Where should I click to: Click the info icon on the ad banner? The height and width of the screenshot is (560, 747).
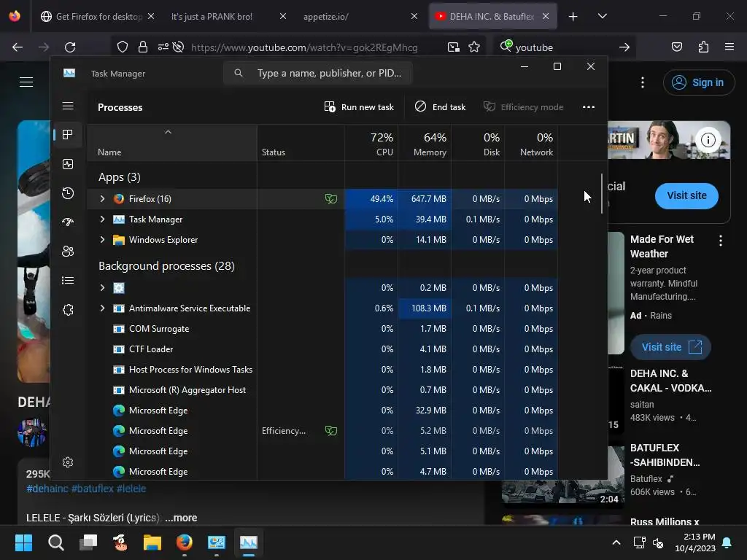coord(708,139)
